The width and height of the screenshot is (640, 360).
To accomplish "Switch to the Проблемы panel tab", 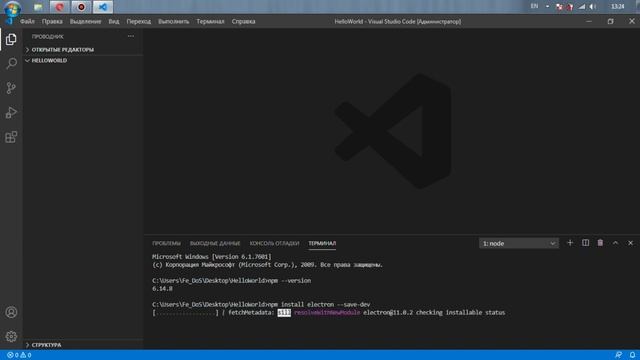I will [166, 243].
